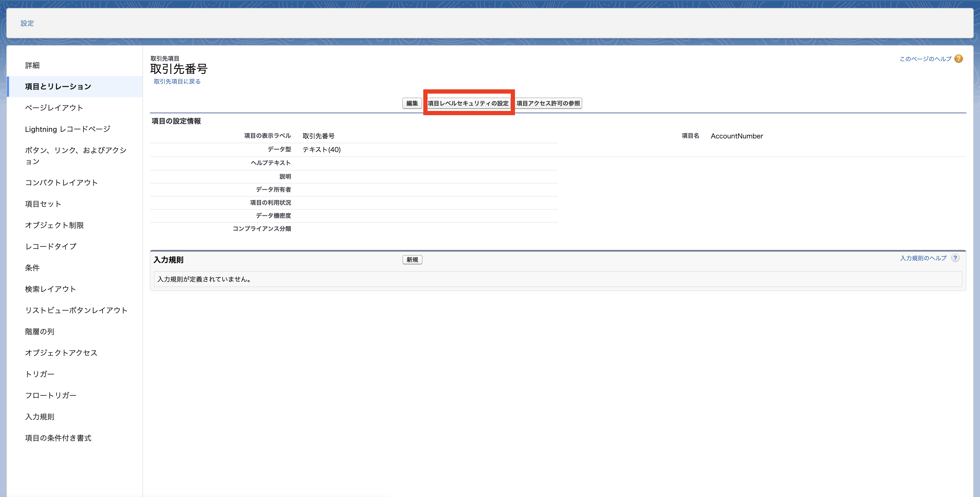Viewport: 980px width, 497px height.
Task: Open ページレイアウト sidebar item
Action: pyautogui.click(x=54, y=108)
